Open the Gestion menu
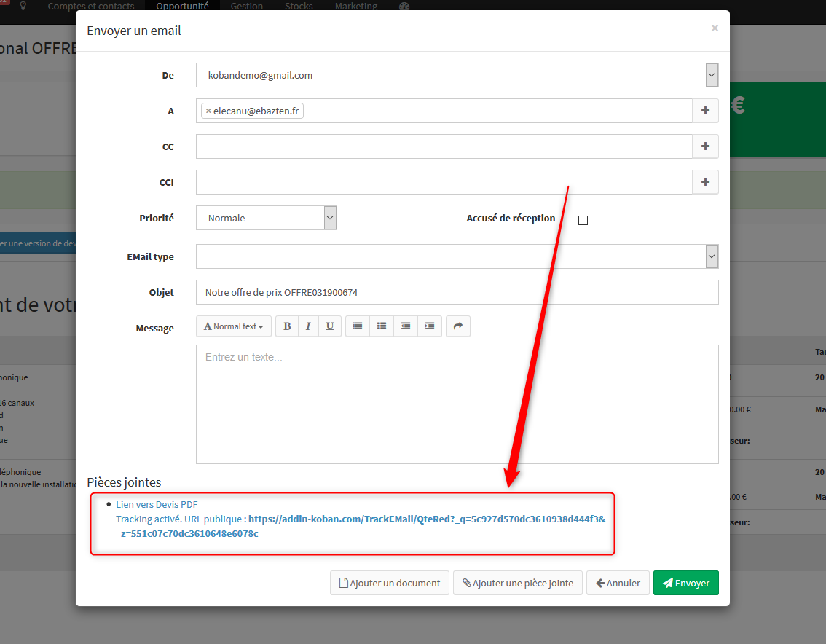This screenshot has width=826, height=644. coord(246,7)
